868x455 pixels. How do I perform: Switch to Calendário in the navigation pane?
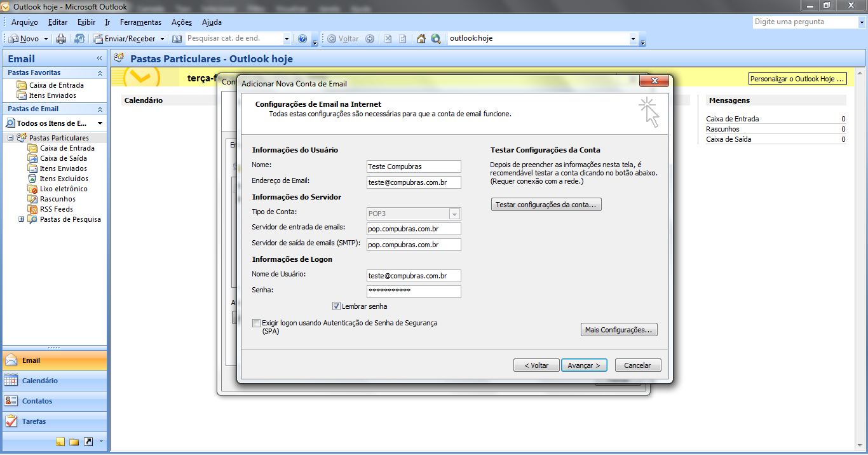pos(55,381)
